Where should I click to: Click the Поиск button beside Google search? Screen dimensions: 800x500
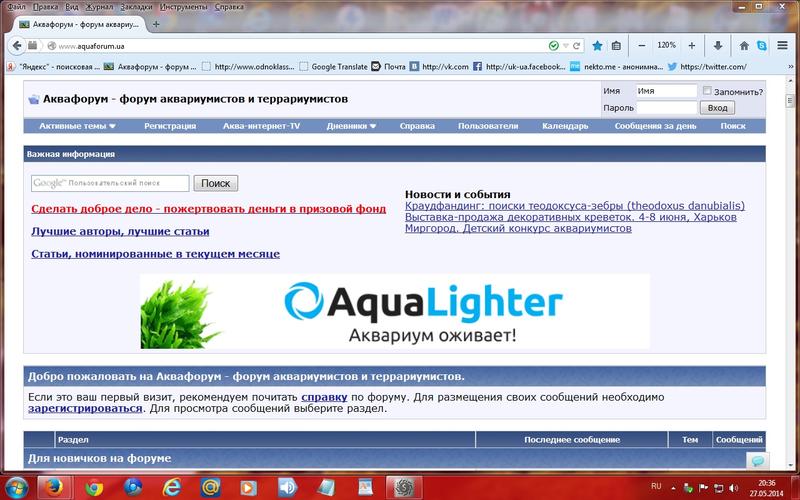215,184
